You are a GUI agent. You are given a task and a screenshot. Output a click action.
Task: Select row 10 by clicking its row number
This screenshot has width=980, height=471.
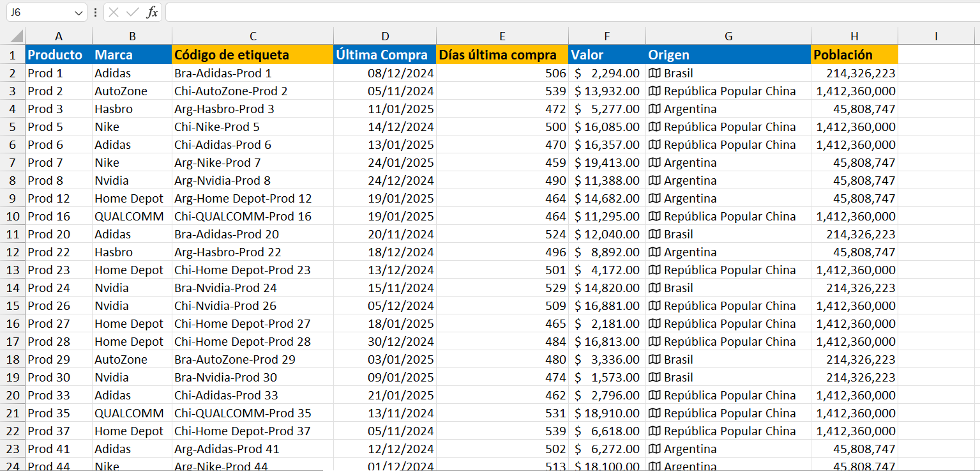pyautogui.click(x=11, y=216)
